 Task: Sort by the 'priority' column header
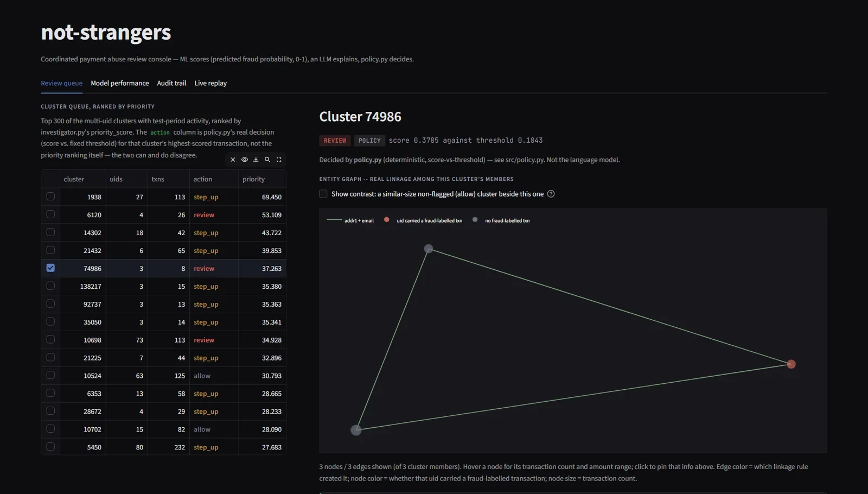point(262,179)
